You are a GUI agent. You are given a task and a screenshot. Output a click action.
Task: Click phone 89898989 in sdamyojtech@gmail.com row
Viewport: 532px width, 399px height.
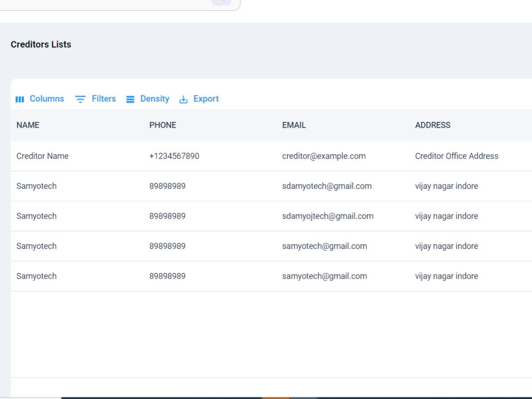coord(167,216)
